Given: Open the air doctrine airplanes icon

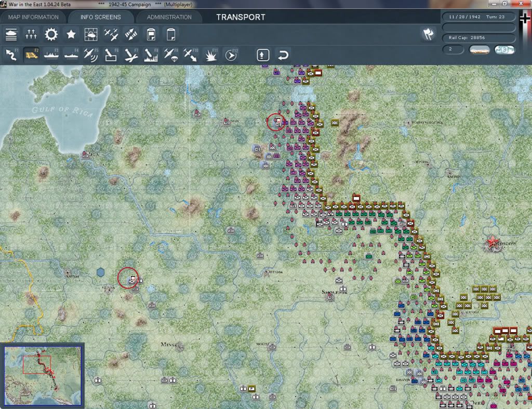Looking at the screenshot, I should coord(111,35).
